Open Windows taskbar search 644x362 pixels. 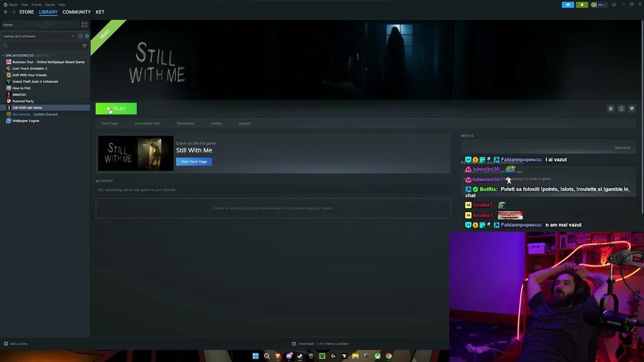pyautogui.click(x=267, y=356)
